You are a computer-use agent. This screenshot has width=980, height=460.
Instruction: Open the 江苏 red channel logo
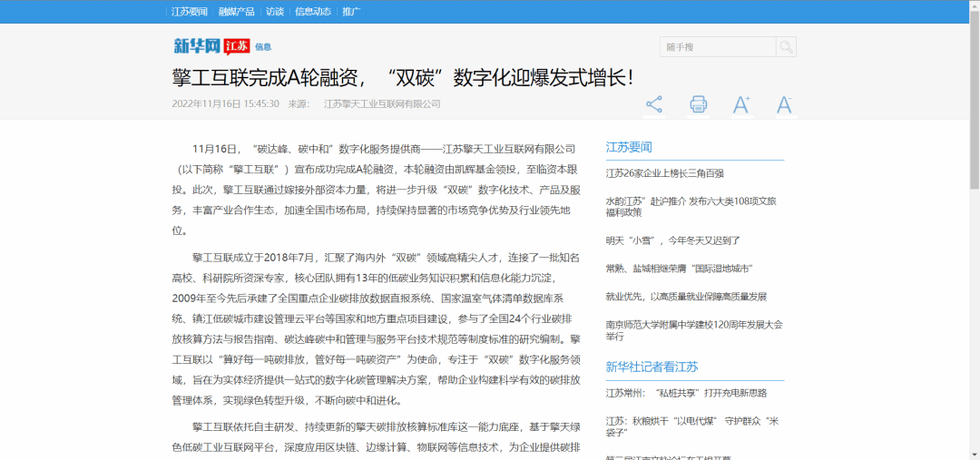(x=237, y=46)
